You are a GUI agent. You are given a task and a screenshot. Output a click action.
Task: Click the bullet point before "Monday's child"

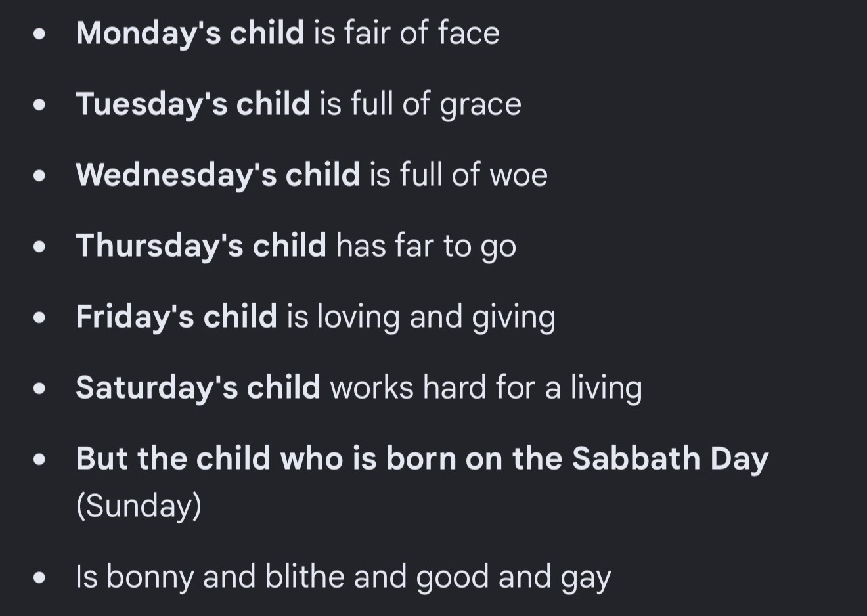(x=40, y=33)
